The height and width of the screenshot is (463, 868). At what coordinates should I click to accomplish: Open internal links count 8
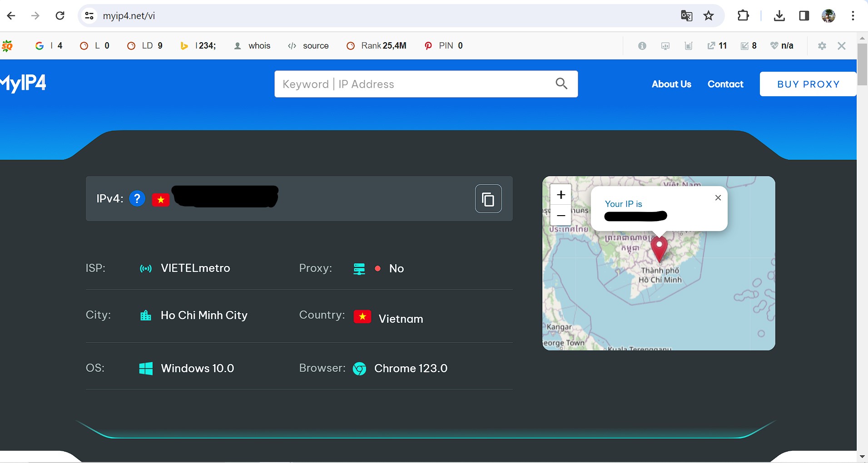tap(749, 46)
